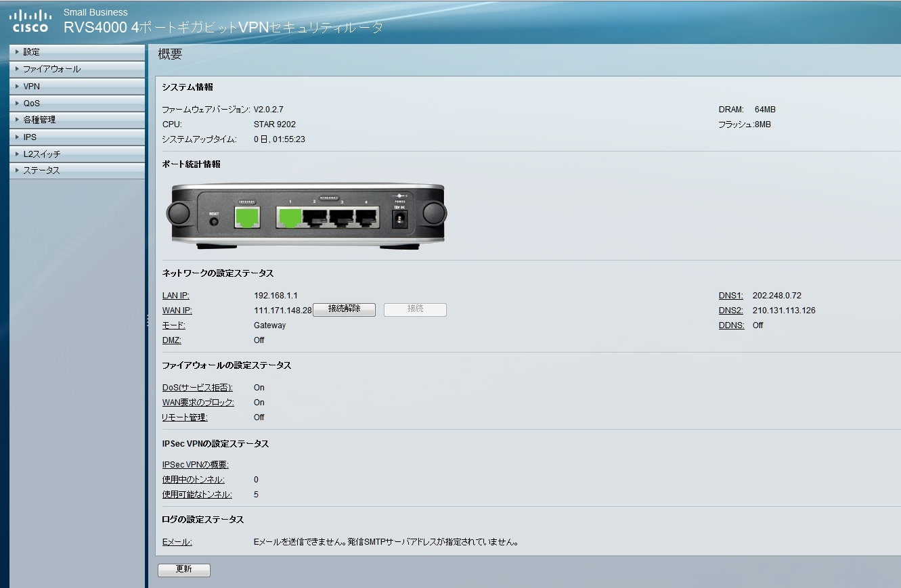Click the LAN IP address 192.168.1.1
The image size is (901, 588).
pos(276,296)
